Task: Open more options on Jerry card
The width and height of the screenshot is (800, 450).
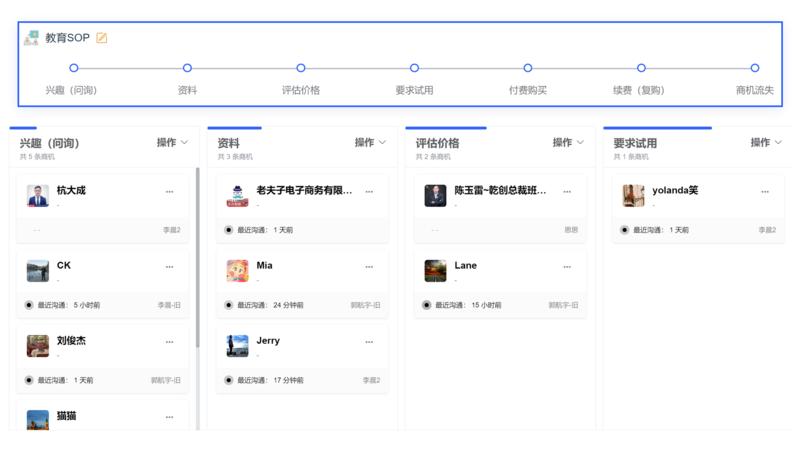Action: coord(369,342)
